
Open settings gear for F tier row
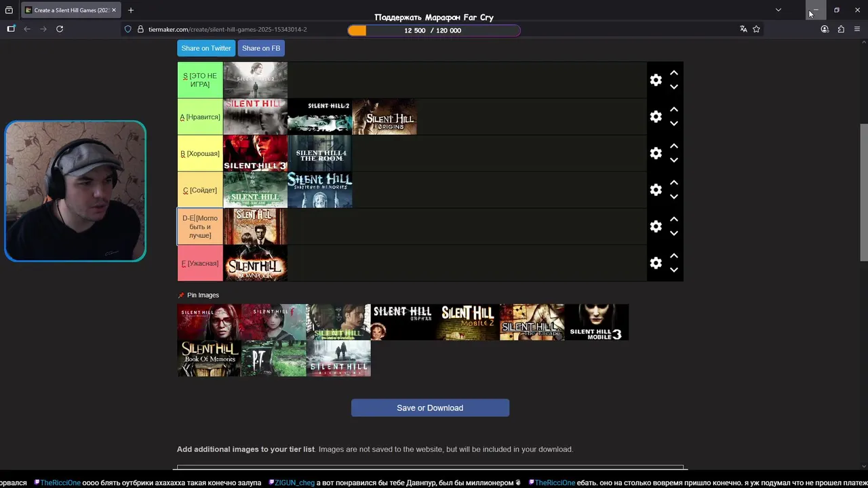tap(656, 263)
